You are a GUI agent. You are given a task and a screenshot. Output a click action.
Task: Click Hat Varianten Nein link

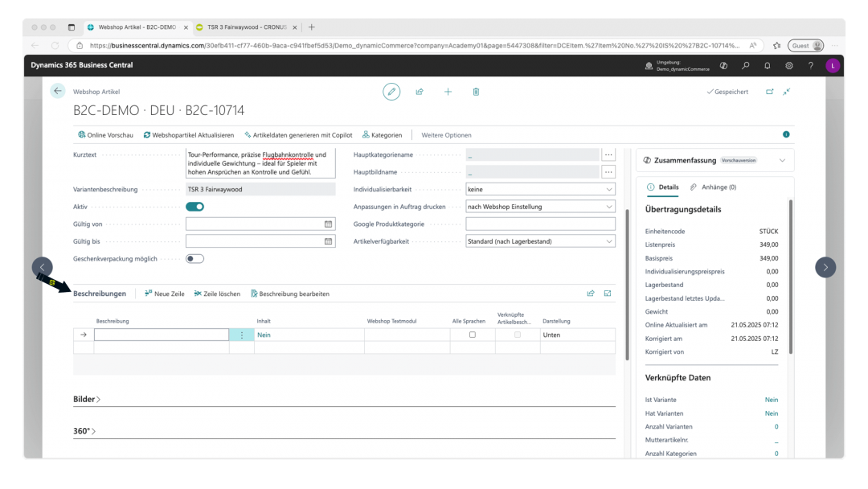pos(771,413)
